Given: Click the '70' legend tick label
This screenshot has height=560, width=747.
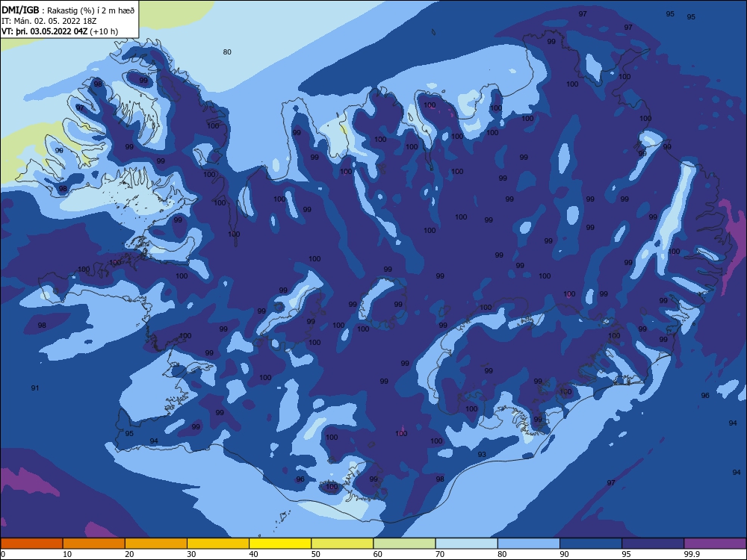Looking at the screenshot, I should (x=440, y=554).
